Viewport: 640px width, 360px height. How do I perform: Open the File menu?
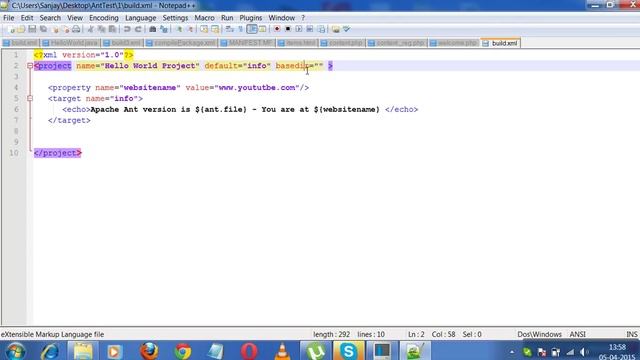pos(9,18)
